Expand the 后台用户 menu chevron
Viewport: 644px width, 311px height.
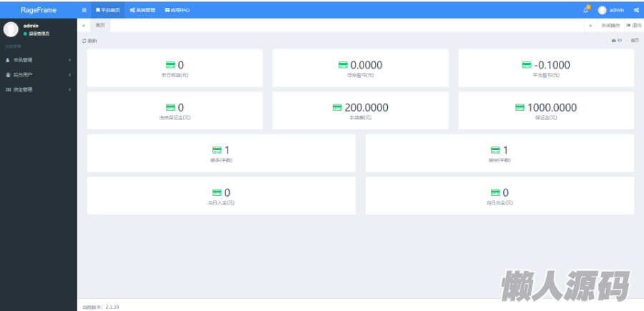pyautogui.click(x=69, y=74)
